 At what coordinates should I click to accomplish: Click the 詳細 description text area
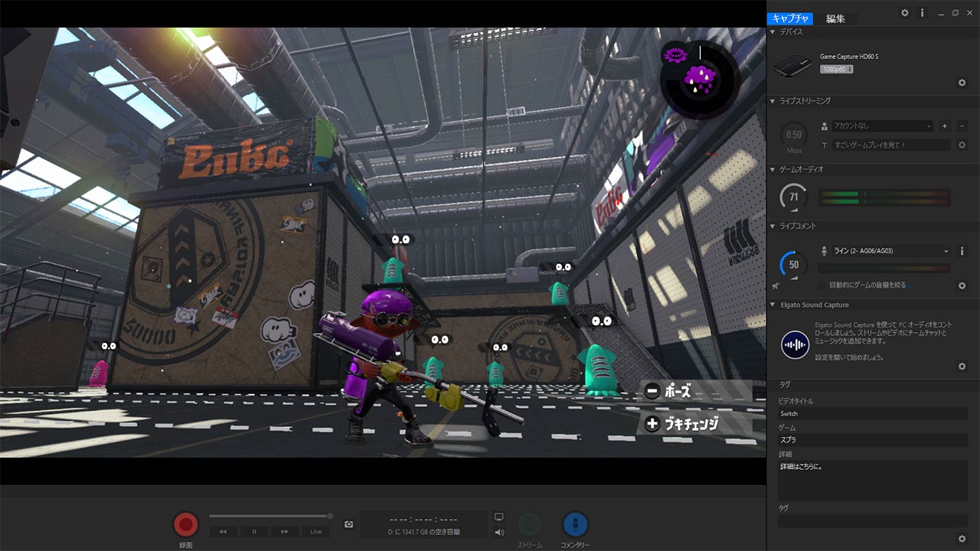point(873,481)
